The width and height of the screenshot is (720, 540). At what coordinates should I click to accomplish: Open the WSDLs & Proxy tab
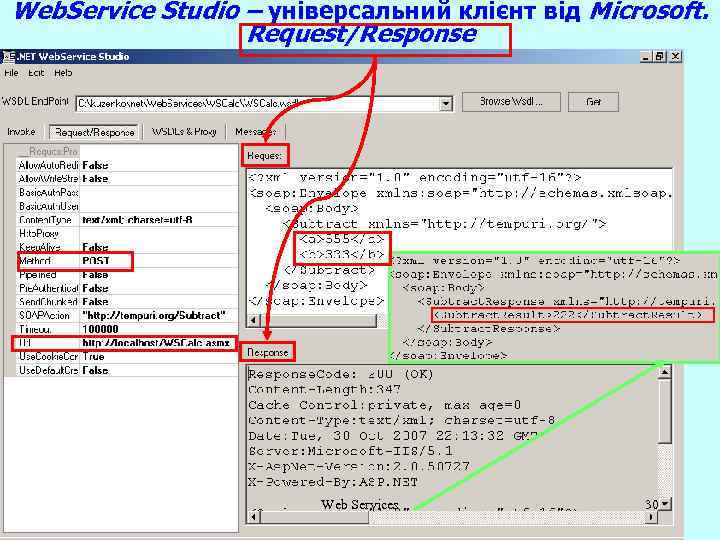point(184,132)
